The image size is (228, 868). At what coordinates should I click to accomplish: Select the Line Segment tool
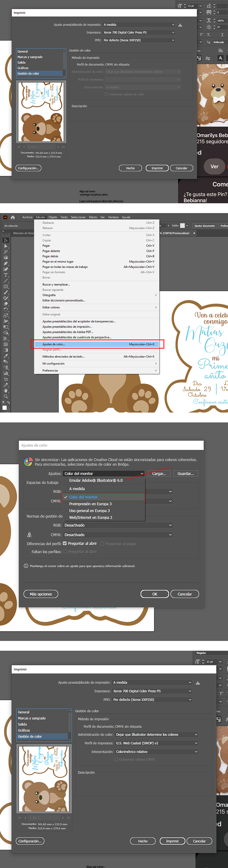(x=6, y=281)
